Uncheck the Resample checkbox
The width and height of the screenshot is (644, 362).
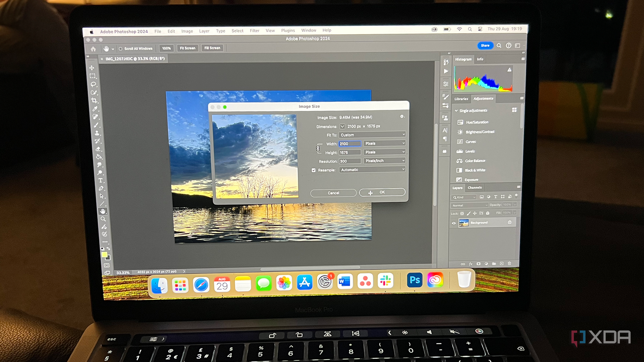314,170
